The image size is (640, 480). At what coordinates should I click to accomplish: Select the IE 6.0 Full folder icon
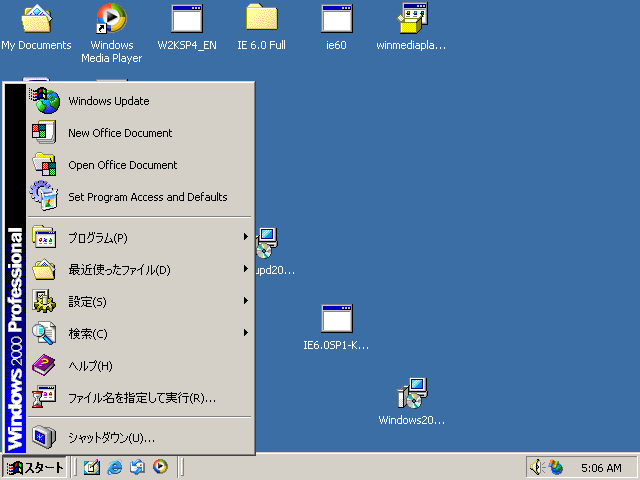coord(262,18)
